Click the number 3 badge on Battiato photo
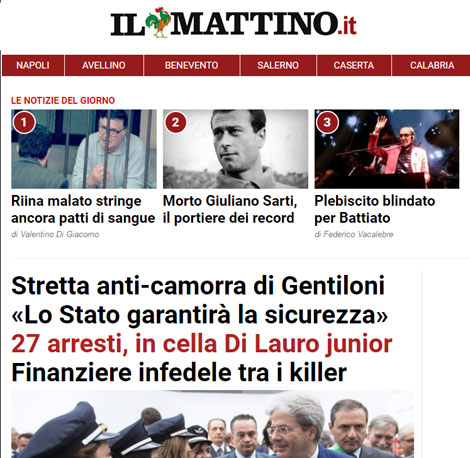This screenshot has width=470, height=458. [327, 122]
